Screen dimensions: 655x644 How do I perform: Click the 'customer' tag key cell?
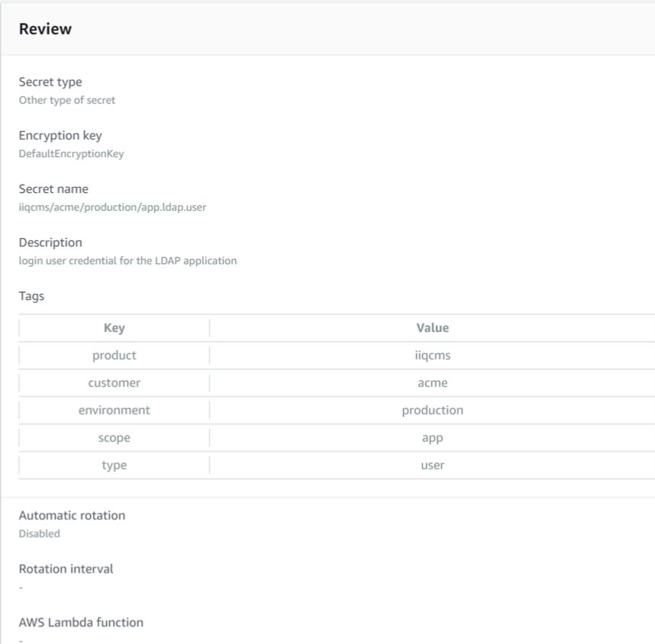[x=114, y=383]
